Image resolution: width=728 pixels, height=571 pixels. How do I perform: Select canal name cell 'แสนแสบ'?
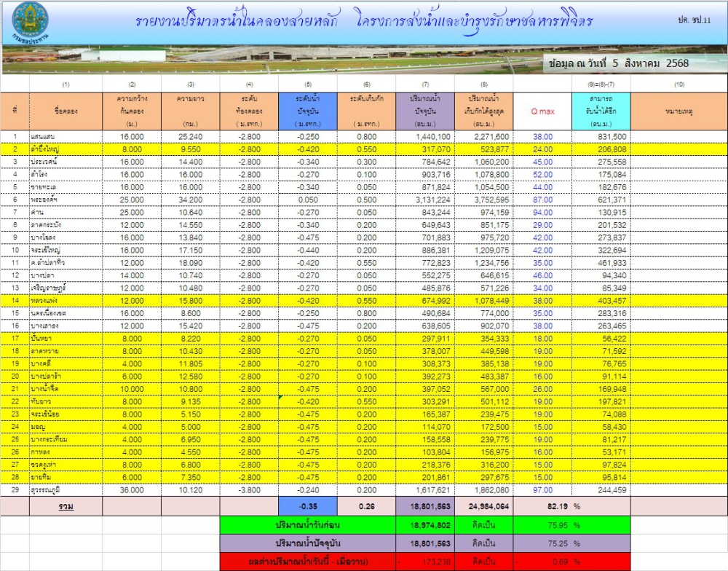[44, 136]
